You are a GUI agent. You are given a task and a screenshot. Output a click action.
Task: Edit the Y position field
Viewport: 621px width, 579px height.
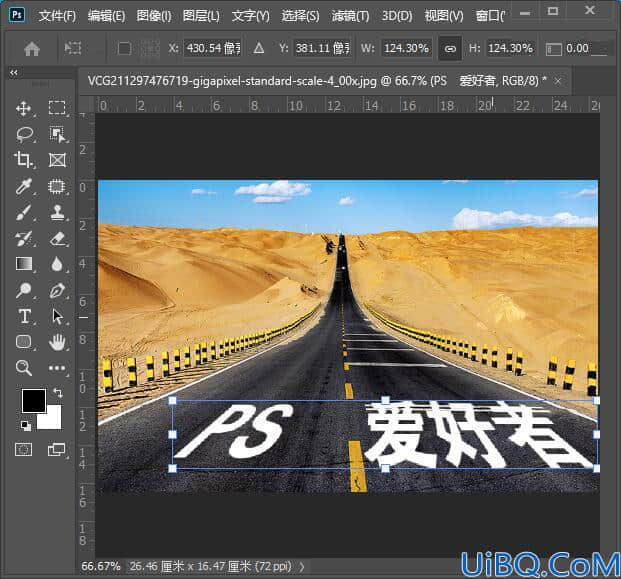[x=321, y=48]
